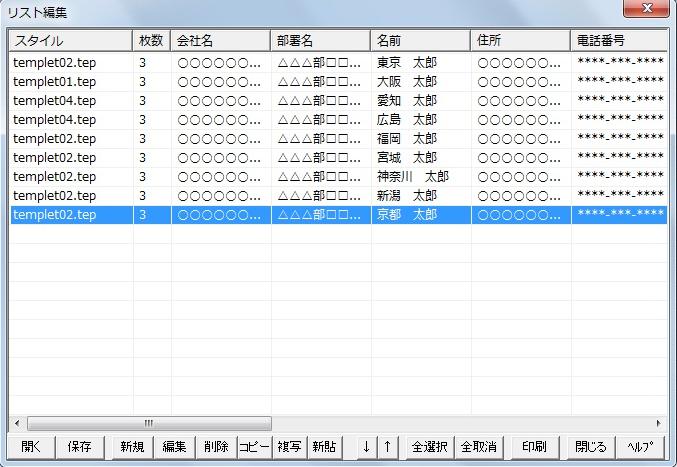Click the horizontal scrollbar right arrow
677x467 pixels.
tap(658, 423)
